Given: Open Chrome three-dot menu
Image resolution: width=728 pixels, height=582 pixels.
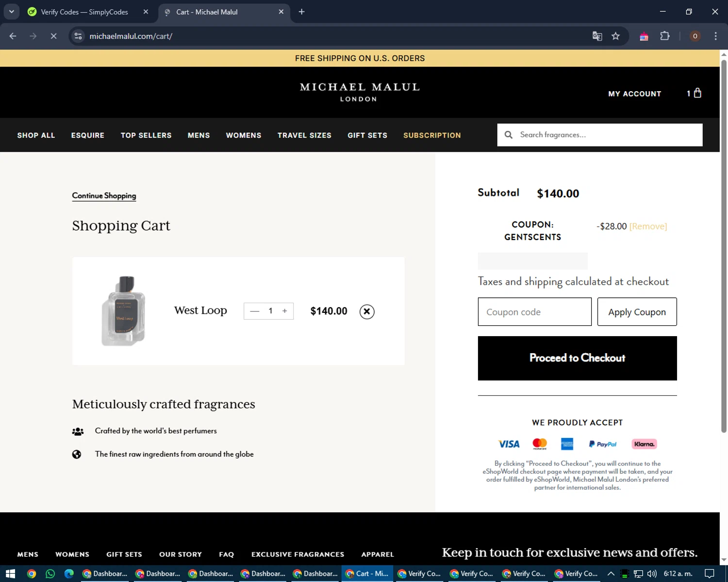Looking at the screenshot, I should pos(715,36).
